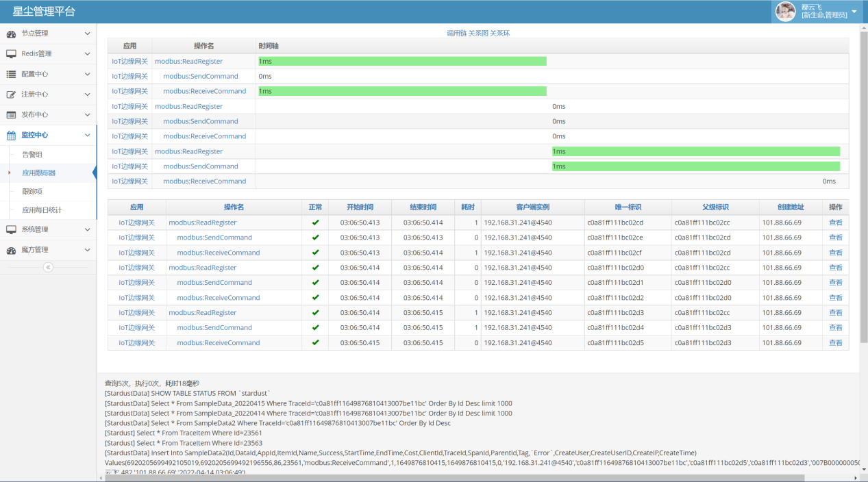Click the 唯一标识 column header

(628, 207)
